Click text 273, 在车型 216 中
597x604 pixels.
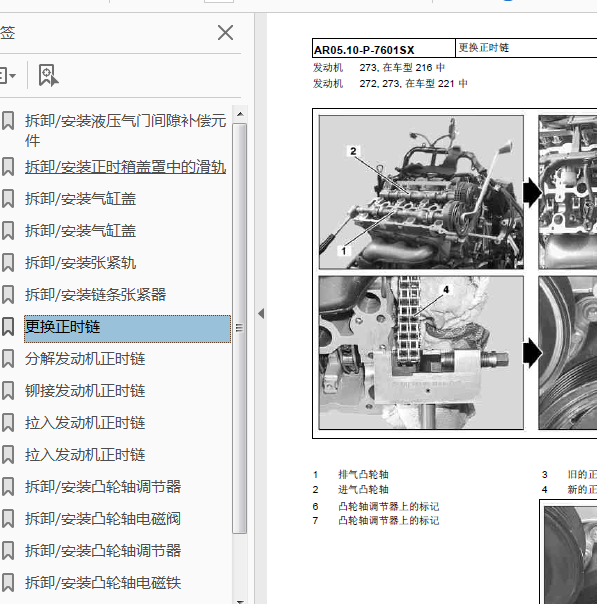[x=402, y=67]
